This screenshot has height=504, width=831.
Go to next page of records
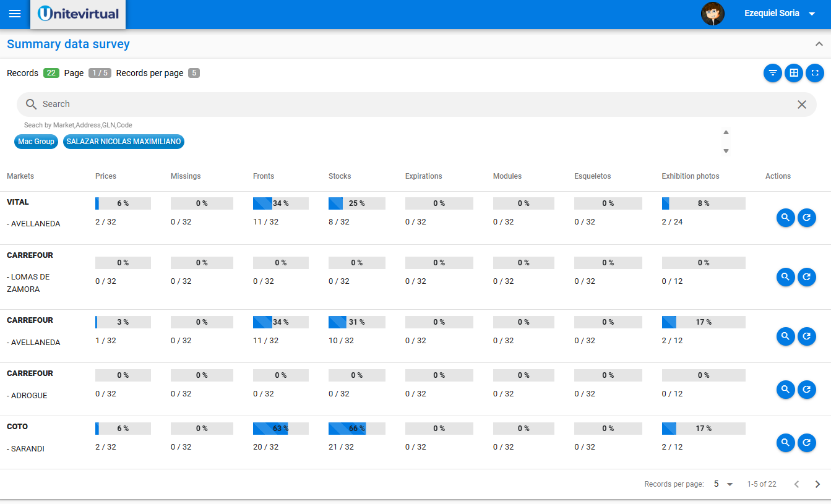(x=817, y=484)
